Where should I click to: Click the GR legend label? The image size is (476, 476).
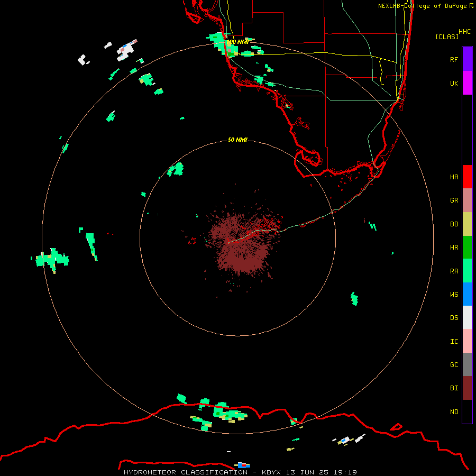coord(454,200)
